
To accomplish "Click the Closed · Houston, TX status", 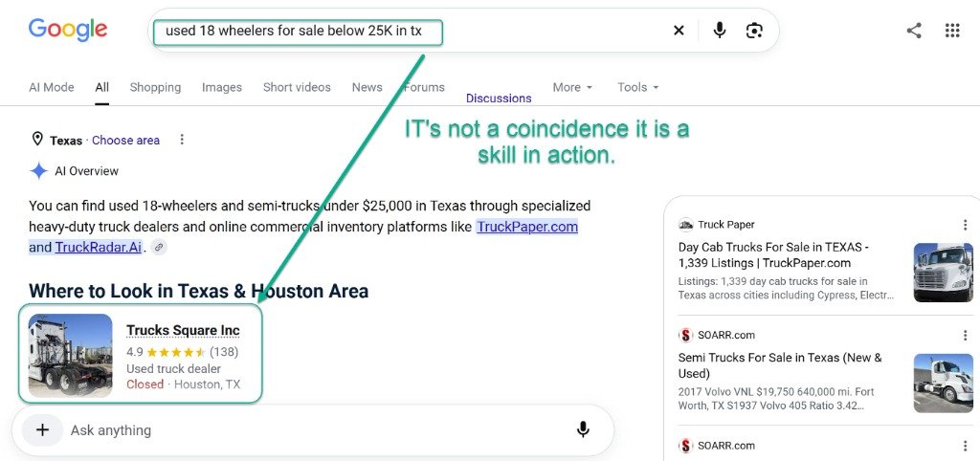I will pyautogui.click(x=183, y=384).
